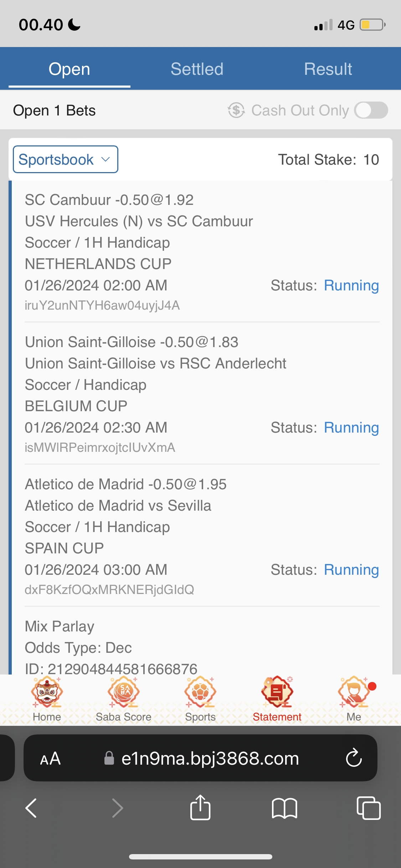The height and width of the screenshot is (868, 401).
Task: Open Saba Score from bottom navigation
Action: [x=123, y=693]
